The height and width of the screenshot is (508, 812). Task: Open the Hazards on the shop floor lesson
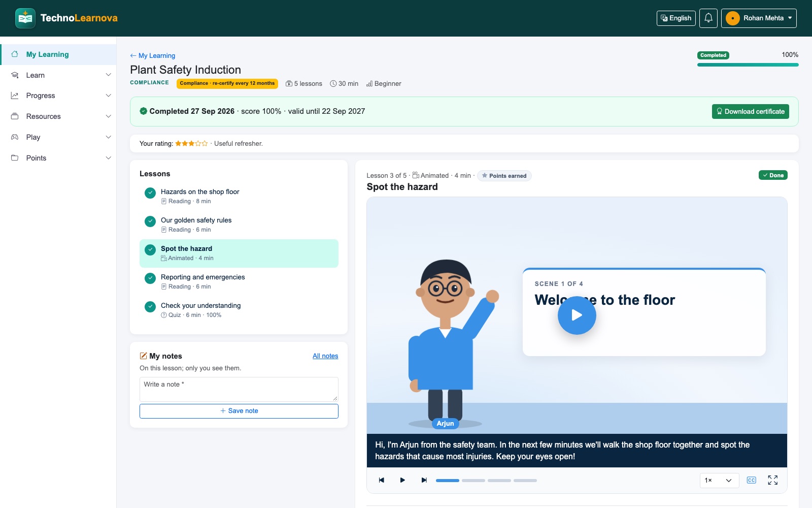tap(239, 196)
